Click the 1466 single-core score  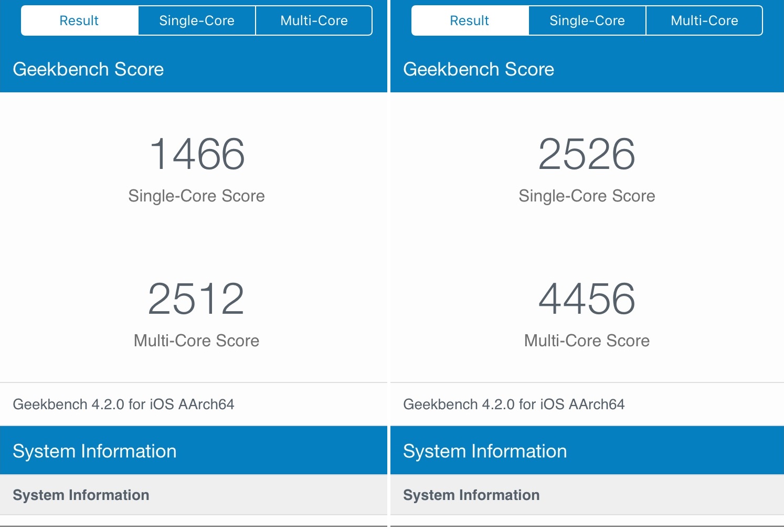(x=197, y=154)
